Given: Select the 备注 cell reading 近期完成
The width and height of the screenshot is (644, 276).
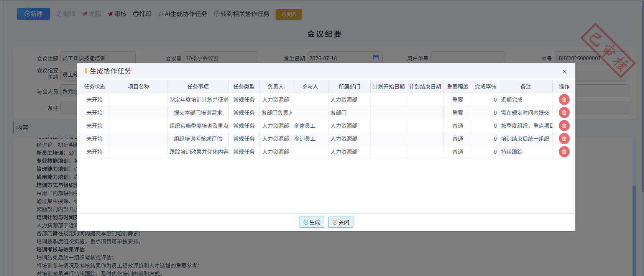Looking at the screenshot, I should 526,100.
